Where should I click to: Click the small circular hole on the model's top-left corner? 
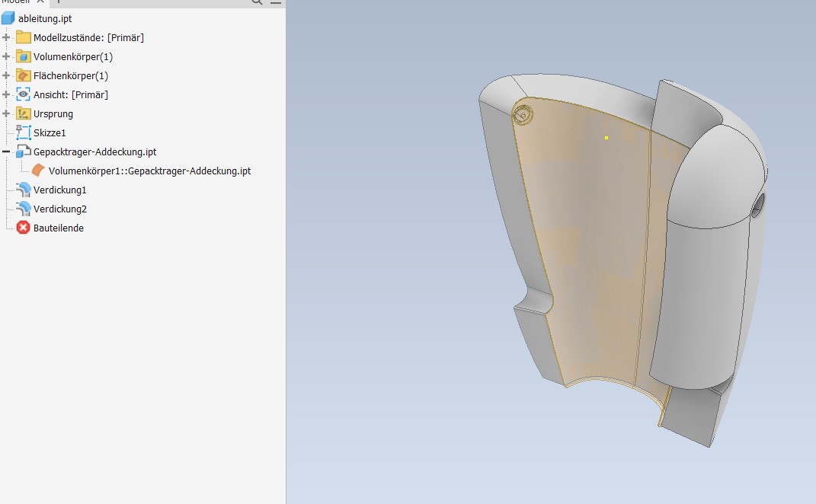click(x=523, y=114)
